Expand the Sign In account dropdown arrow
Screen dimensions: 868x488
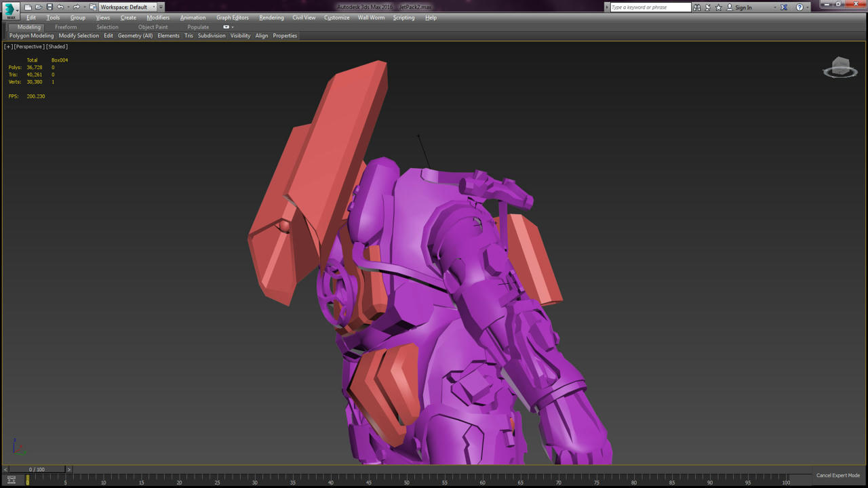coord(774,7)
